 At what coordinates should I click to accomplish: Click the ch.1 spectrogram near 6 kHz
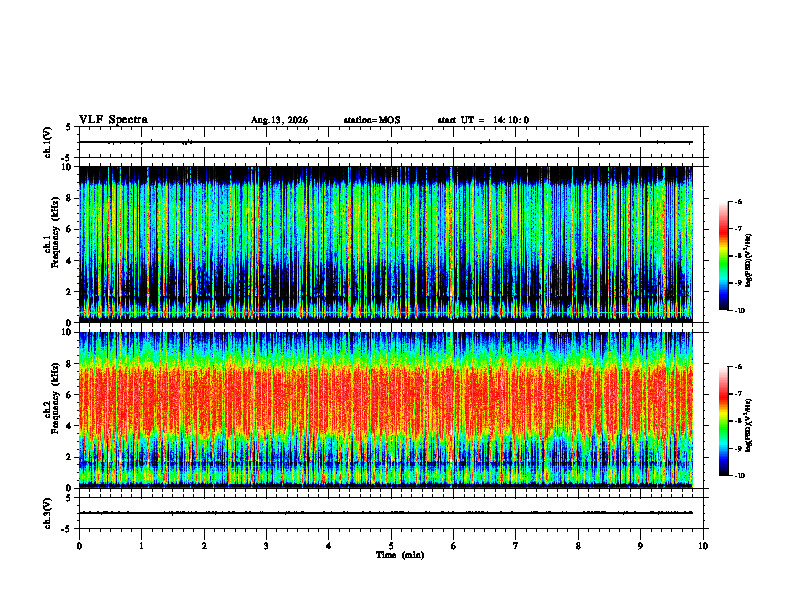tap(386, 229)
